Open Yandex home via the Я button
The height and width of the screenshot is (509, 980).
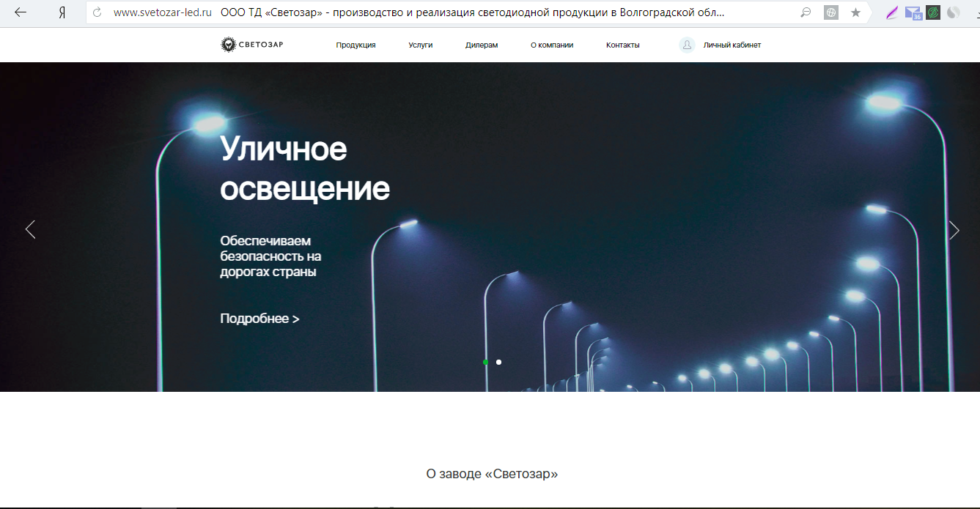[x=62, y=12]
